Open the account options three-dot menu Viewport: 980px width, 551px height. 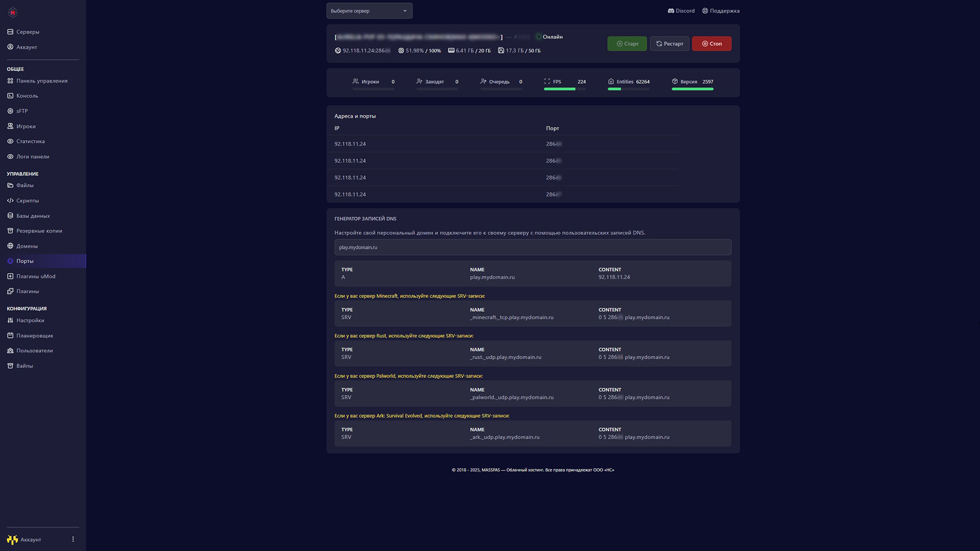point(73,539)
